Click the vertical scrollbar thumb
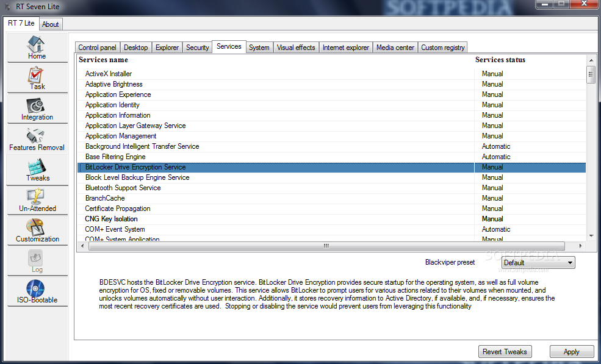The width and height of the screenshot is (601, 364). pos(591,74)
